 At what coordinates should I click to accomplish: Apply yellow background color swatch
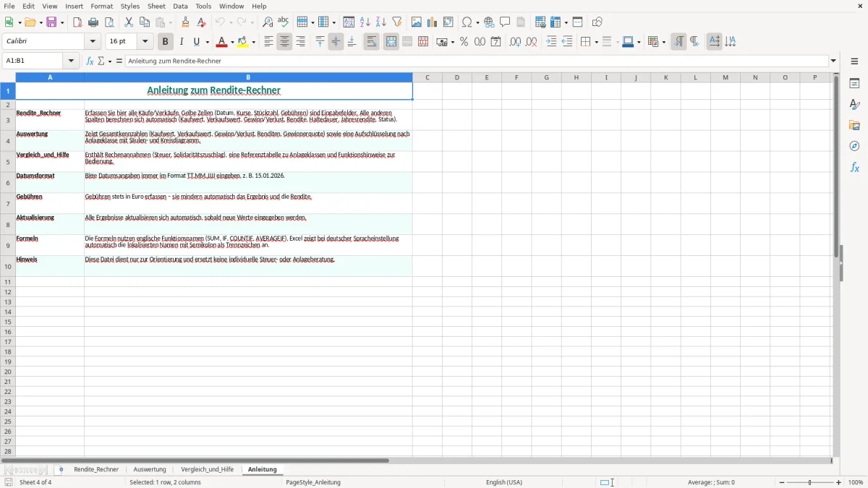(244, 42)
